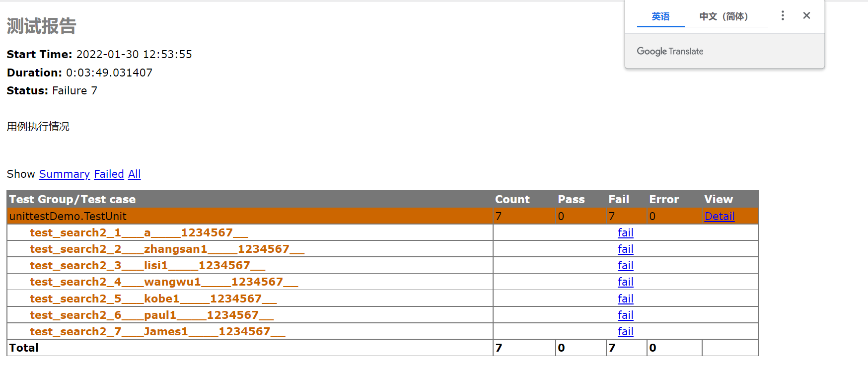Click the Total row label
The height and width of the screenshot is (374, 868).
[x=24, y=348]
